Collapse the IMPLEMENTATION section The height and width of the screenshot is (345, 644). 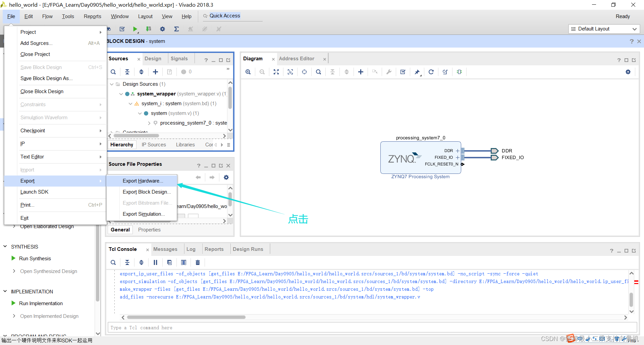pos(5,291)
